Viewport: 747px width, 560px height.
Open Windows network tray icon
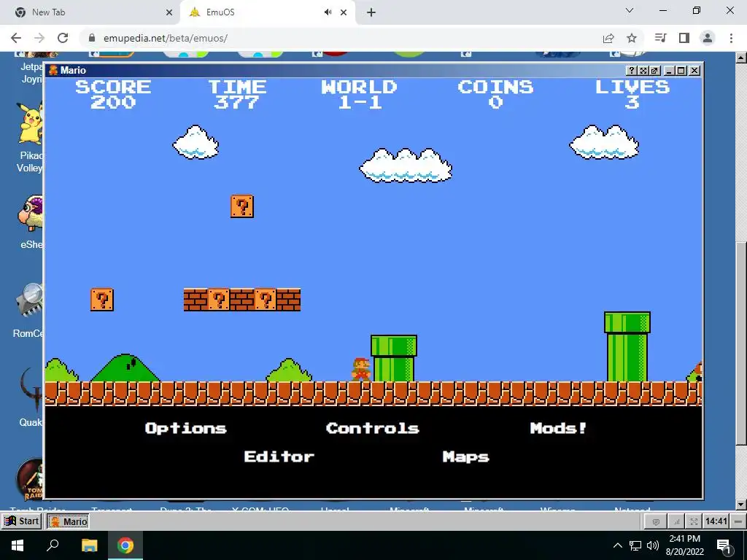pos(635,545)
